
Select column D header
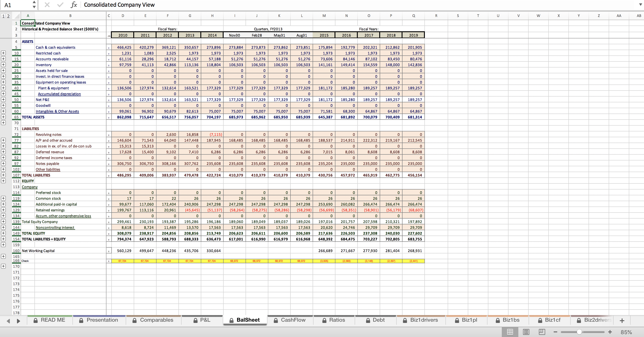[123, 16]
